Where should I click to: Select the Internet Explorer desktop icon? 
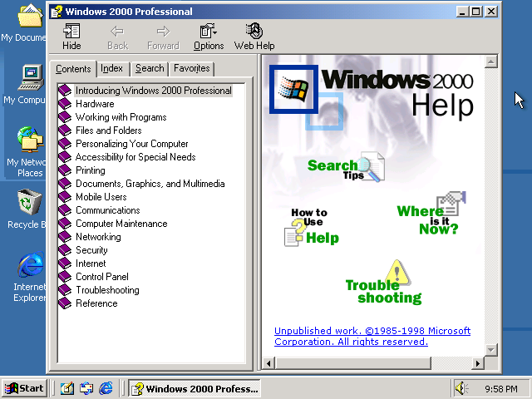click(x=29, y=277)
